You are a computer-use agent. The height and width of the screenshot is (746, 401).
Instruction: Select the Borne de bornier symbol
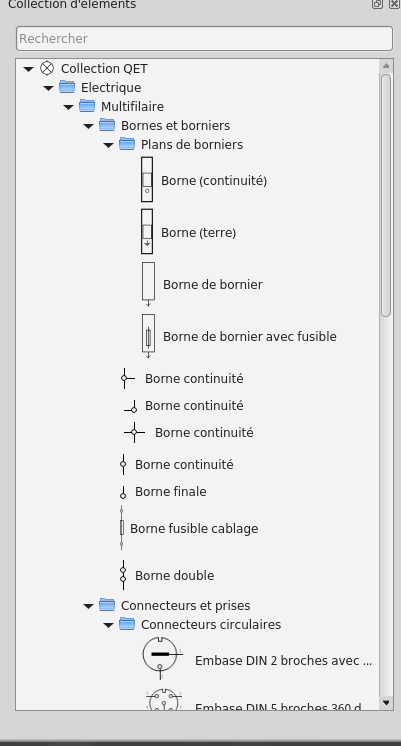point(148,284)
